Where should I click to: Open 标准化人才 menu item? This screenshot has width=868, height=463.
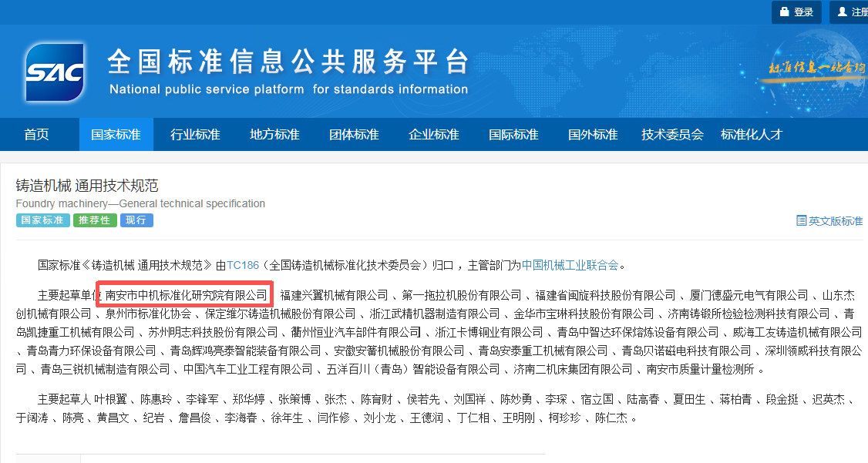coord(752,134)
